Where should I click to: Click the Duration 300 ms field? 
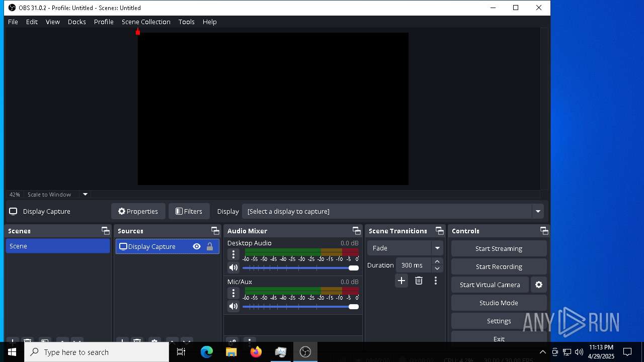pos(414,265)
